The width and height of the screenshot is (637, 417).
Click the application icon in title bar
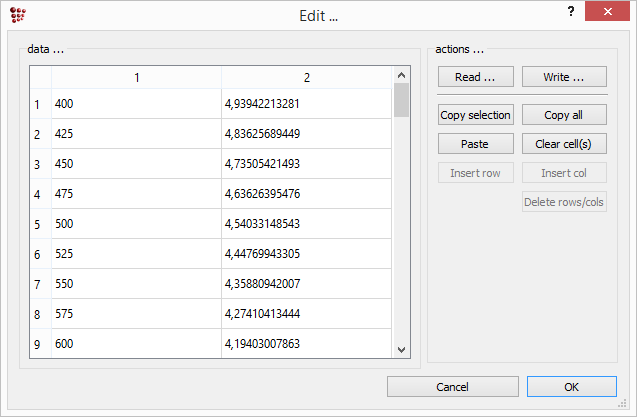17,15
